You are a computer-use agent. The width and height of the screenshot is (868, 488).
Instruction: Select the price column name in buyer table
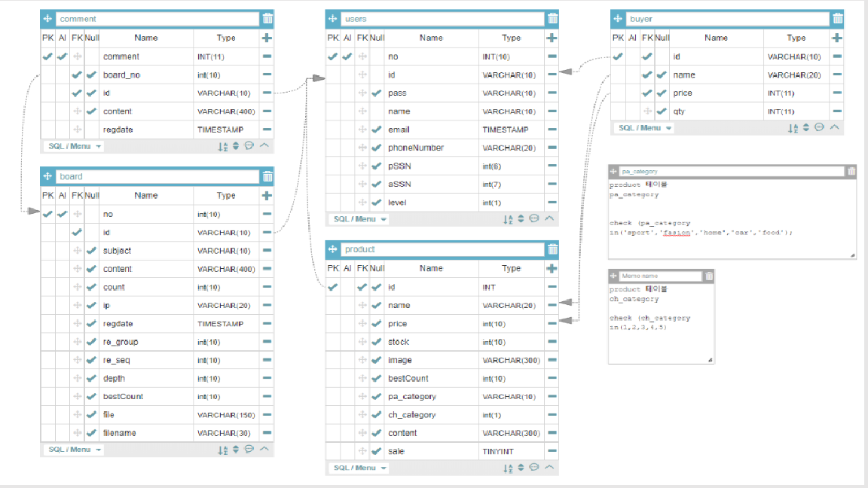click(x=683, y=93)
